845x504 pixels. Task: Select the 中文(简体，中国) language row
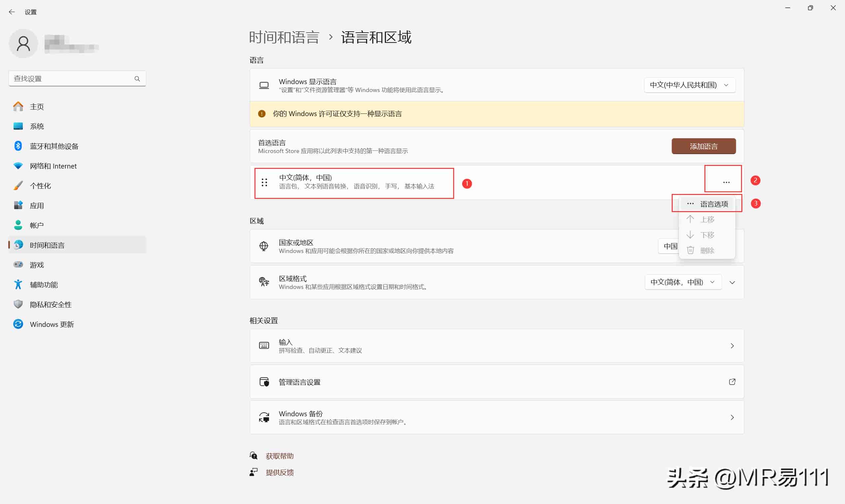497,182
